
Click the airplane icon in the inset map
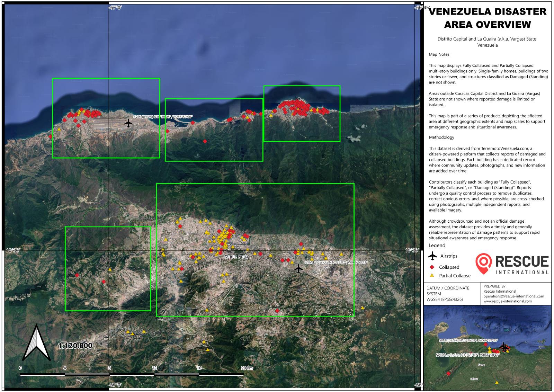coord(504,347)
